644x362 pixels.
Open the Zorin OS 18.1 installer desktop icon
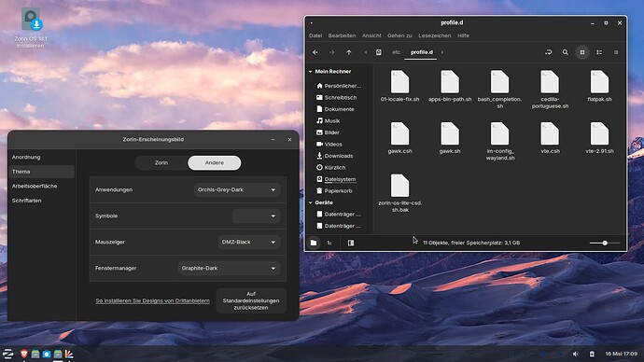coord(31,28)
